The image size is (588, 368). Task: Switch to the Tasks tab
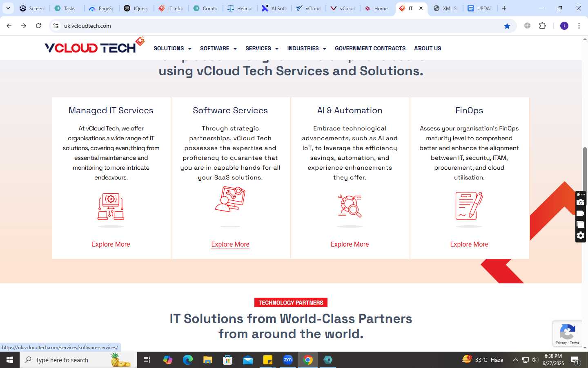click(67, 8)
